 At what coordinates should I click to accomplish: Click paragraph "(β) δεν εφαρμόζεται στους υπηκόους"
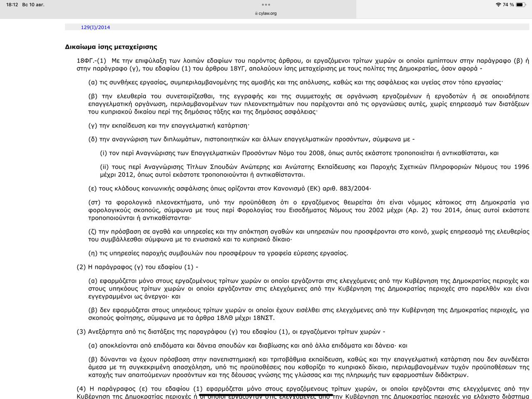point(309,314)
